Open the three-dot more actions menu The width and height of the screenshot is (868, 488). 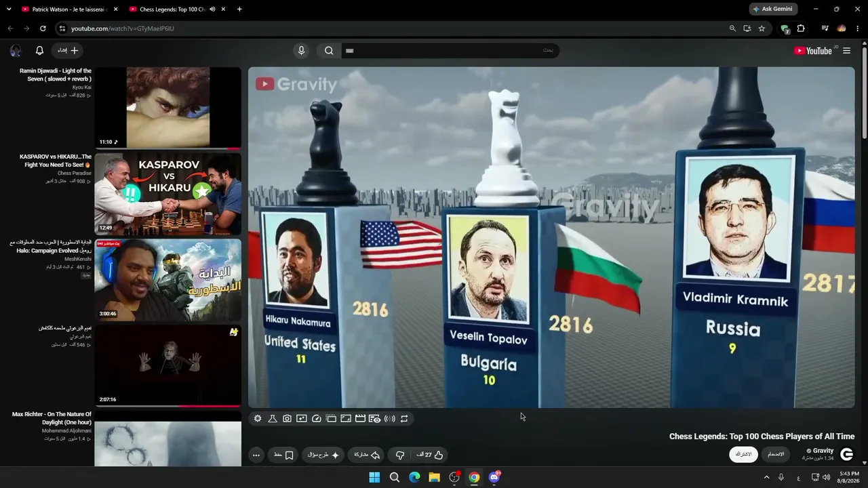coord(256,455)
